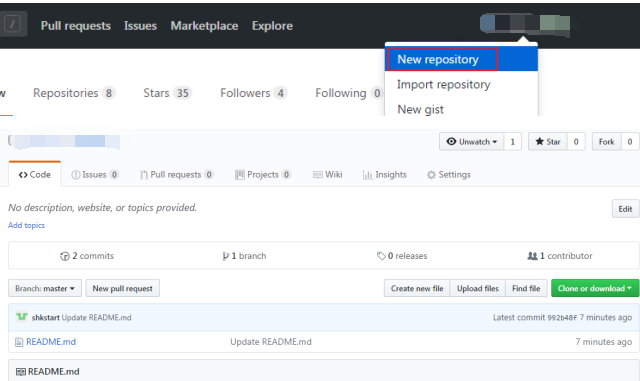
Task: Expand the Clone or download dropdown
Action: 595,288
